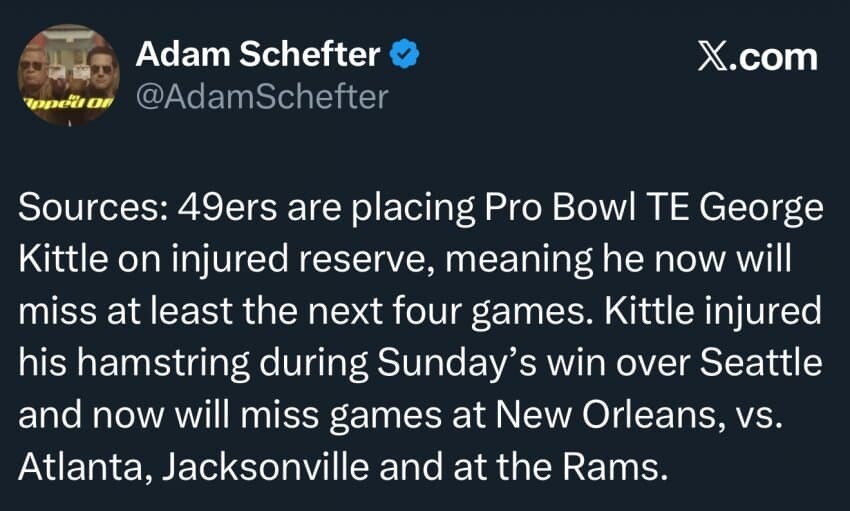Click the word "Rams" ending the tweet
Viewport: 850px width, 511px height.
pos(614,467)
